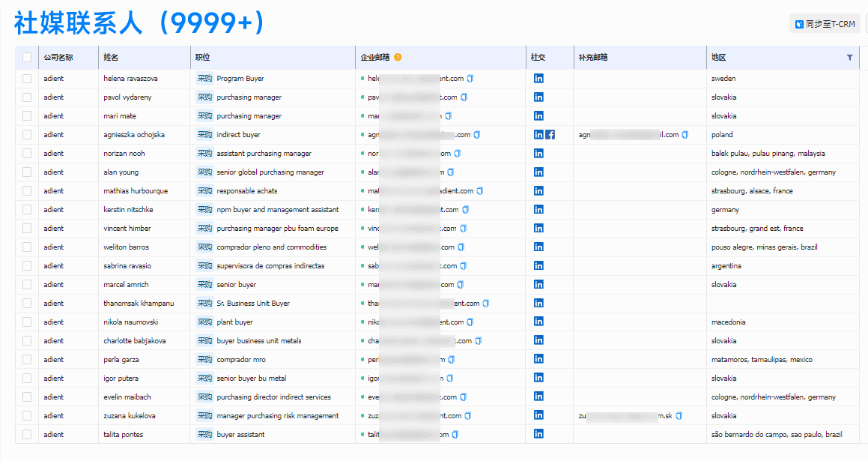The height and width of the screenshot is (461, 868).
Task: Copy pavol vydareny's company email
Action: point(464,97)
